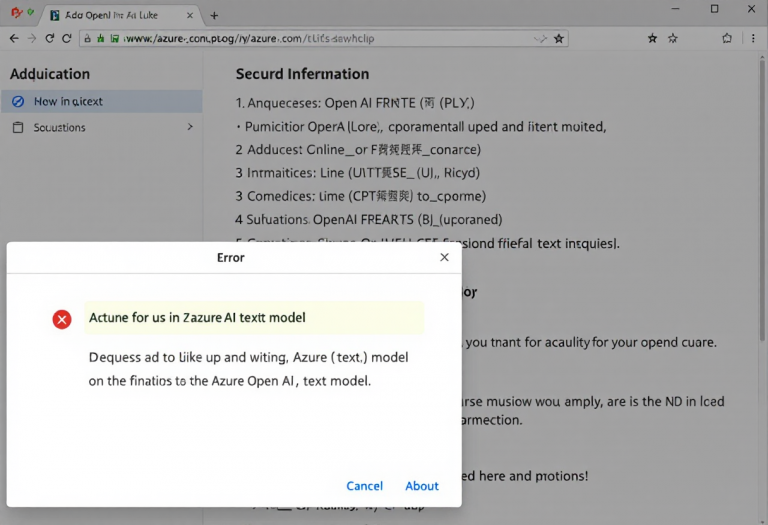Bookmark page with star inside address bar

click(x=559, y=38)
